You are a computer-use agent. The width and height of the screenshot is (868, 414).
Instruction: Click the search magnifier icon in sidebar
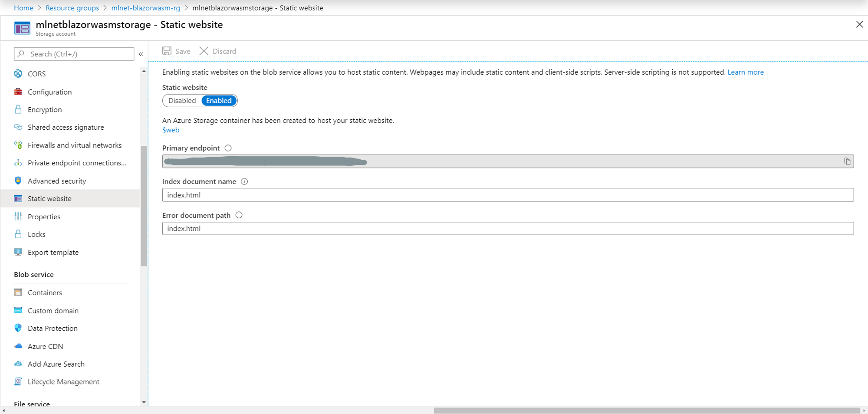pos(21,54)
